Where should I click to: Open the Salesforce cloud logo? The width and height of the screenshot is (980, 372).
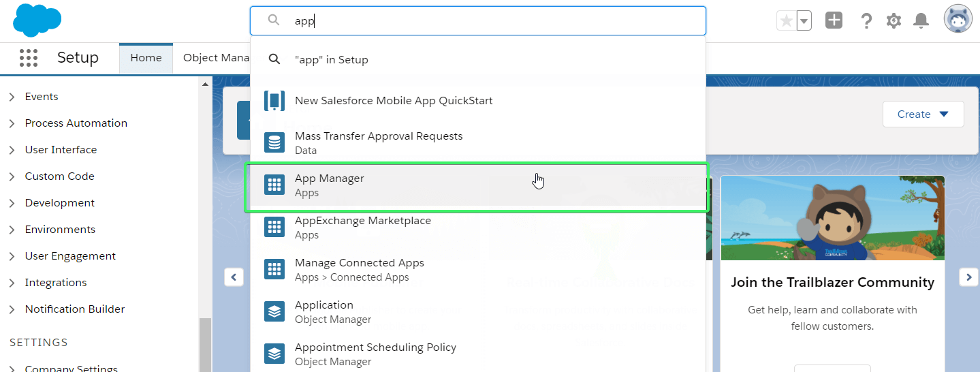point(37,20)
